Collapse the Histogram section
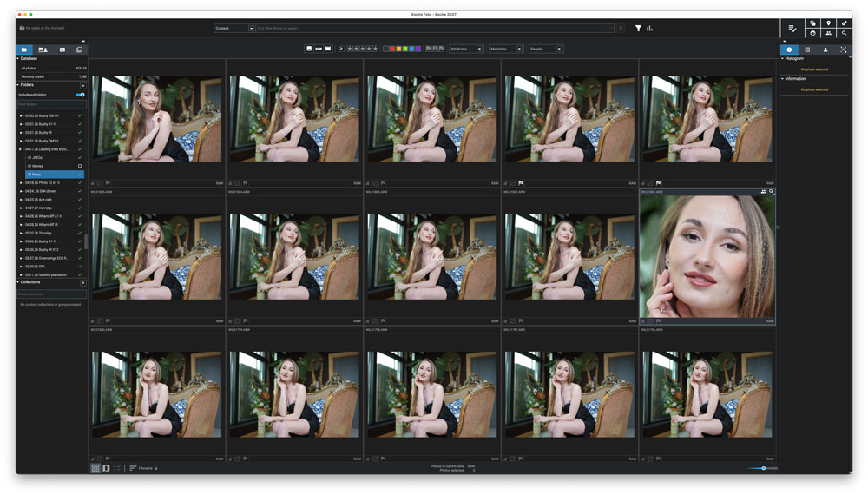This screenshot has height=495, width=868. pyautogui.click(x=783, y=59)
